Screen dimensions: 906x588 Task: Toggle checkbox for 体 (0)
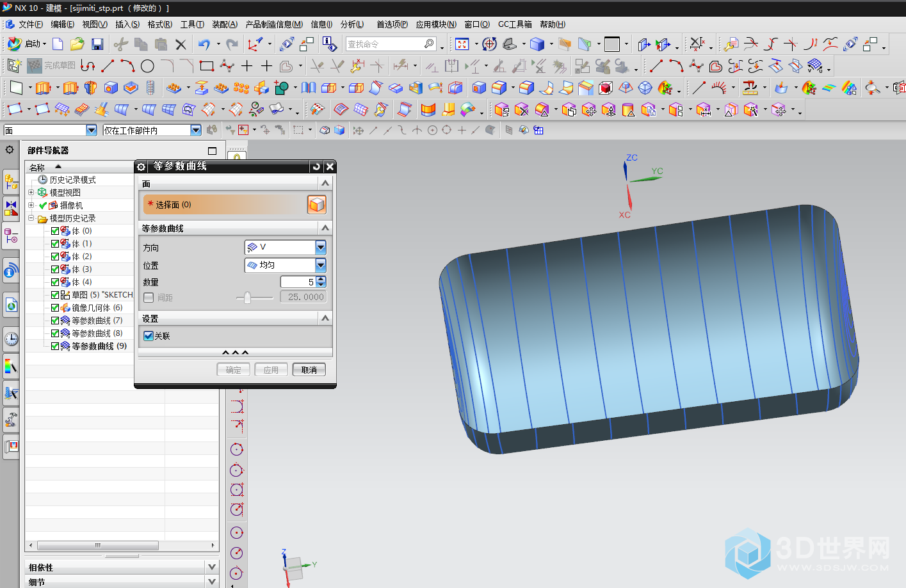(55, 231)
